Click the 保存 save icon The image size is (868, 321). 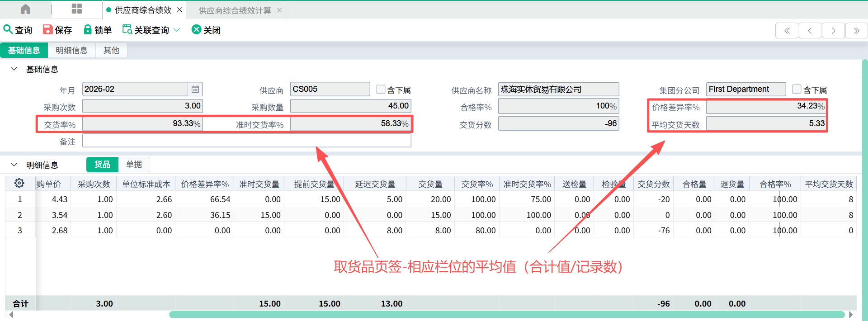[47, 29]
